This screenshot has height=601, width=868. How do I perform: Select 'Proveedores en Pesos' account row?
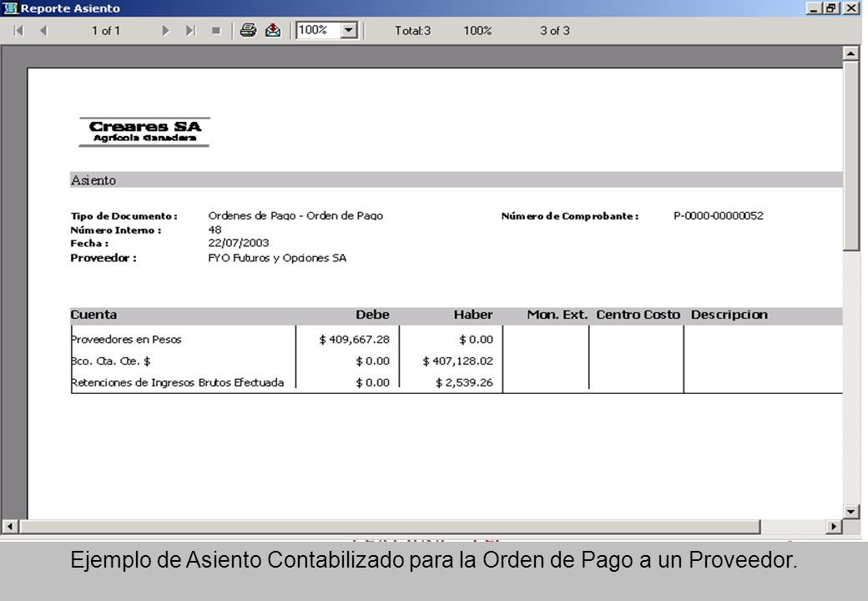pos(126,339)
